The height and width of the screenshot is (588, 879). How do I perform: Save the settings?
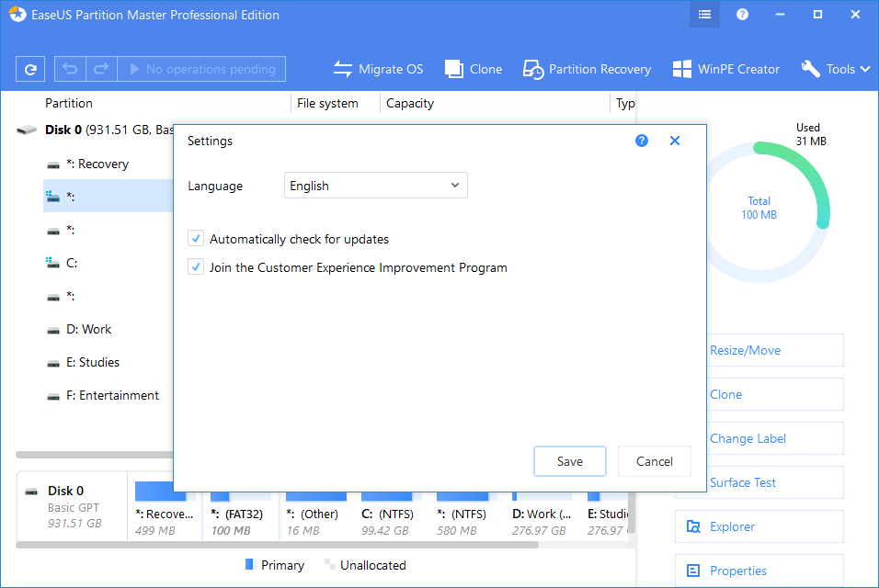coord(569,461)
